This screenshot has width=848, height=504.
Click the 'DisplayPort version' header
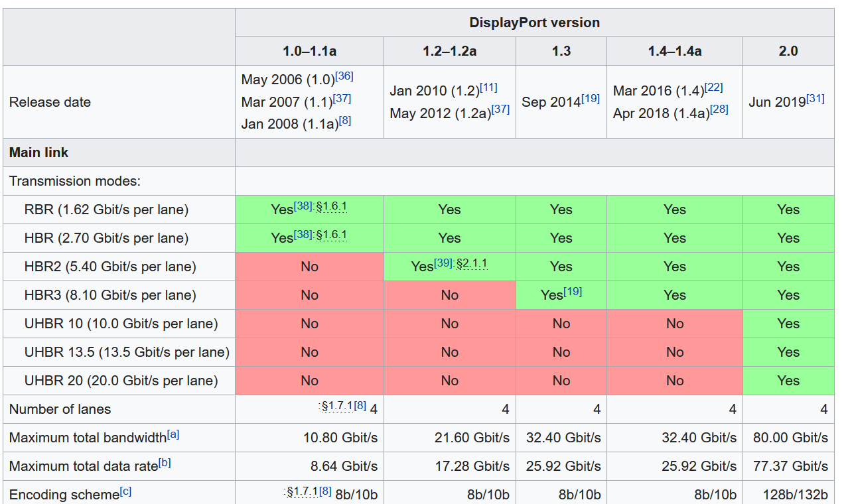[535, 23]
